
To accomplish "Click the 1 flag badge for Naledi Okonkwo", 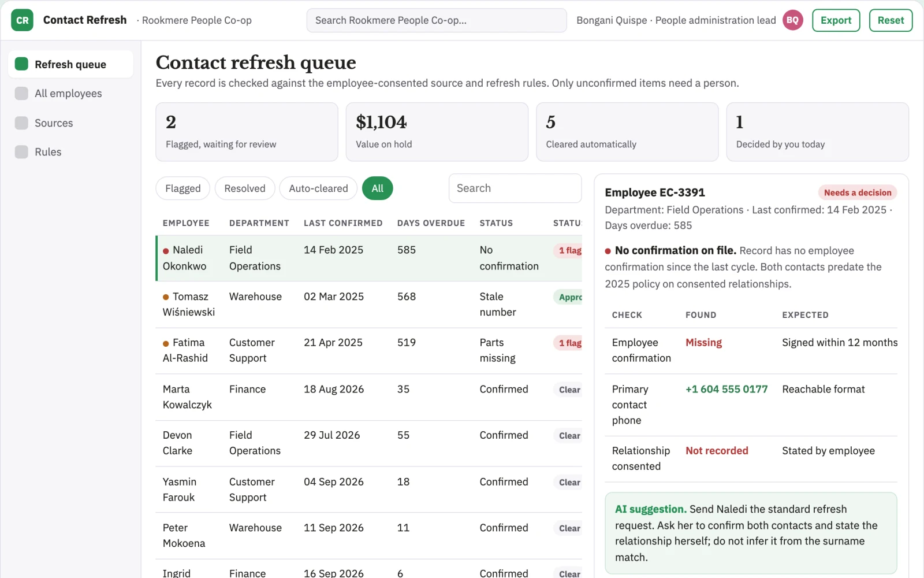I will pyautogui.click(x=568, y=250).
